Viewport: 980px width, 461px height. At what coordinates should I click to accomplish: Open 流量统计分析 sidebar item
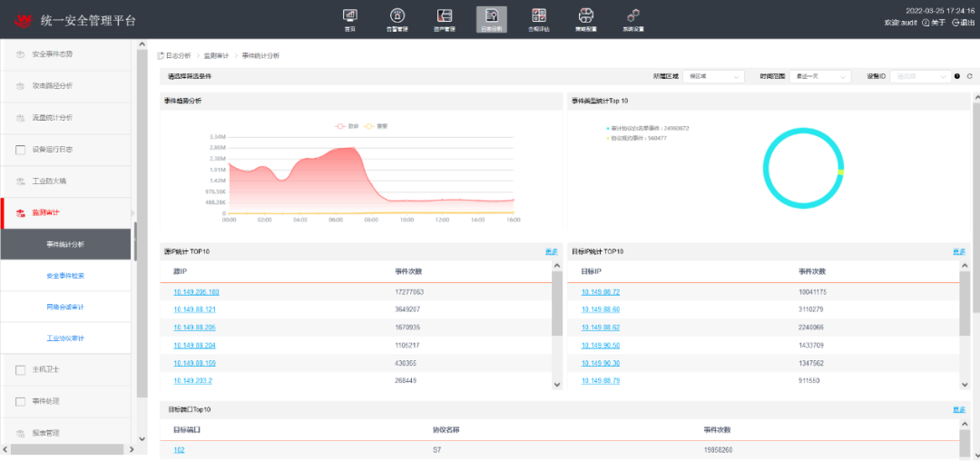[65, 117]
